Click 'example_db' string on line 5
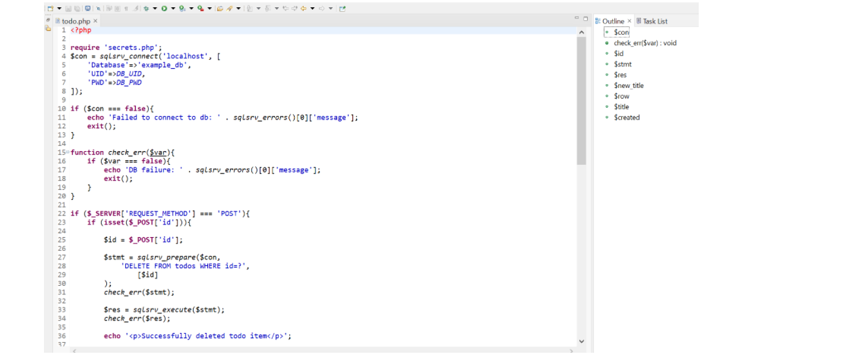Image resolution: width=868 pixels, height=358 pixels. coord(163,65)
